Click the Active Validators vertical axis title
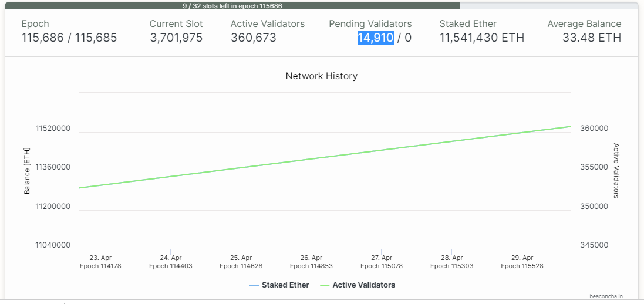644x304 pixels. (x=616, y=170)
